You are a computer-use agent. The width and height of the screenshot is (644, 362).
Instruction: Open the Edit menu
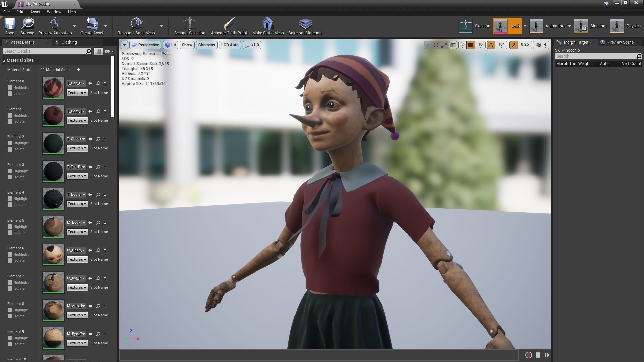[x=20, y=12]
